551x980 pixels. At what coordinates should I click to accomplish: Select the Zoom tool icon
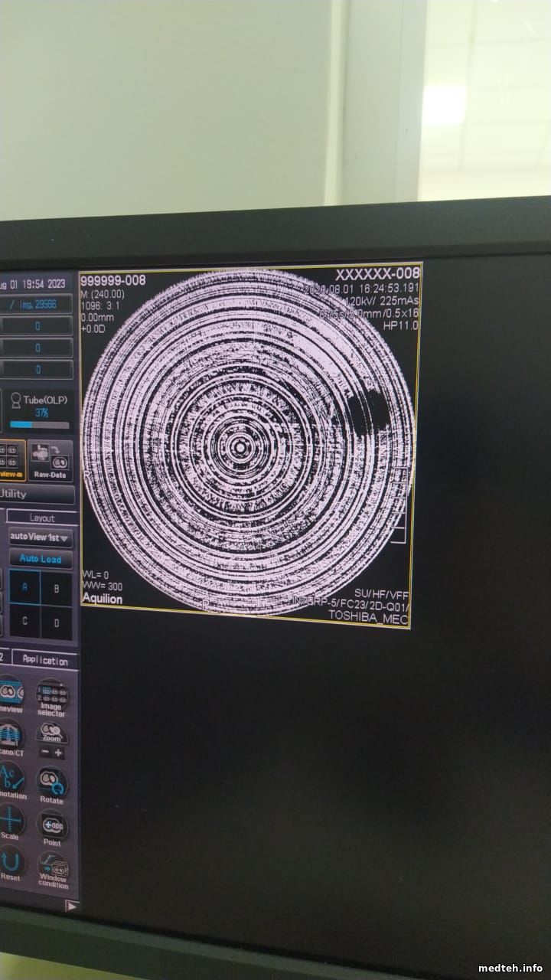(51, 733)
